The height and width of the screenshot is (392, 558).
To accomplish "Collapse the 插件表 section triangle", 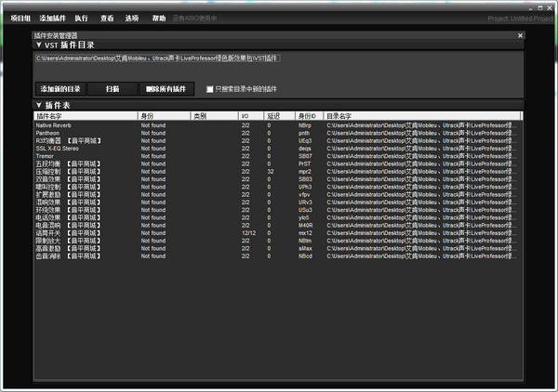I will point(39,105).
